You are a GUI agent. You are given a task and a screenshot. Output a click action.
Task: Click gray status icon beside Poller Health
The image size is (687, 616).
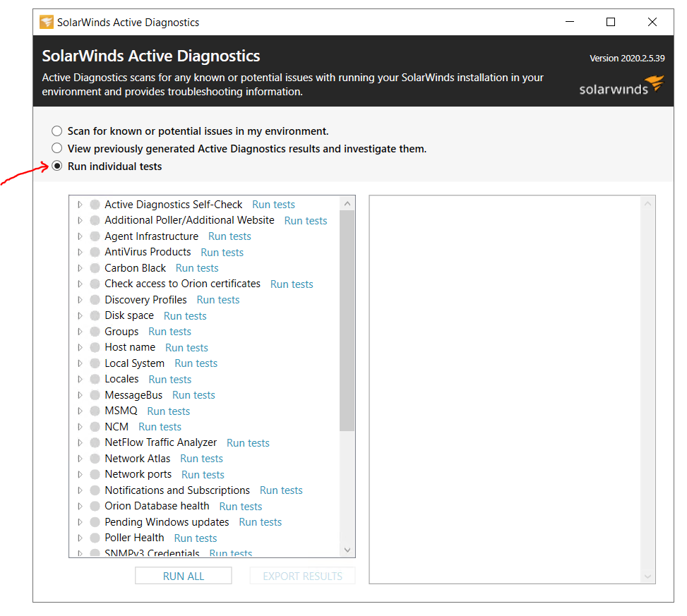point(95,538)
